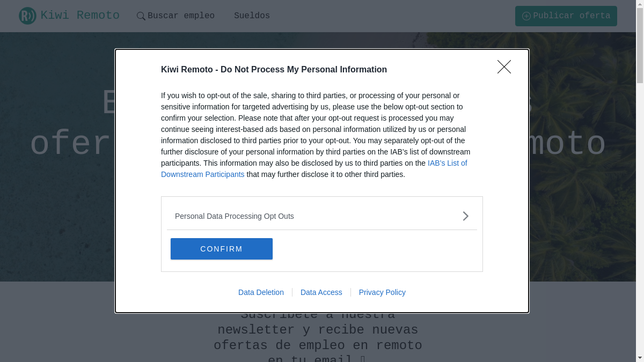Click the plus circle icon on Publicar oferta
Viewport: 644px width, 362px height.
point(526,16)
